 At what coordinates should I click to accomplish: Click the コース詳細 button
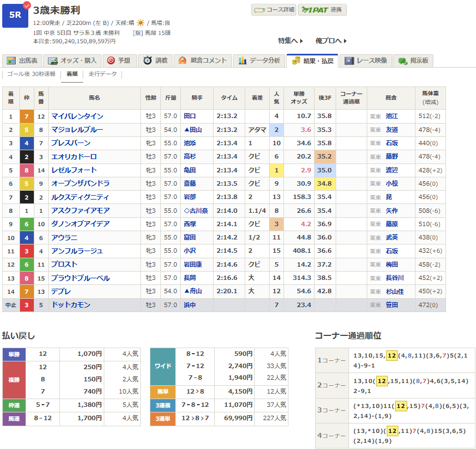coord(274,10)
